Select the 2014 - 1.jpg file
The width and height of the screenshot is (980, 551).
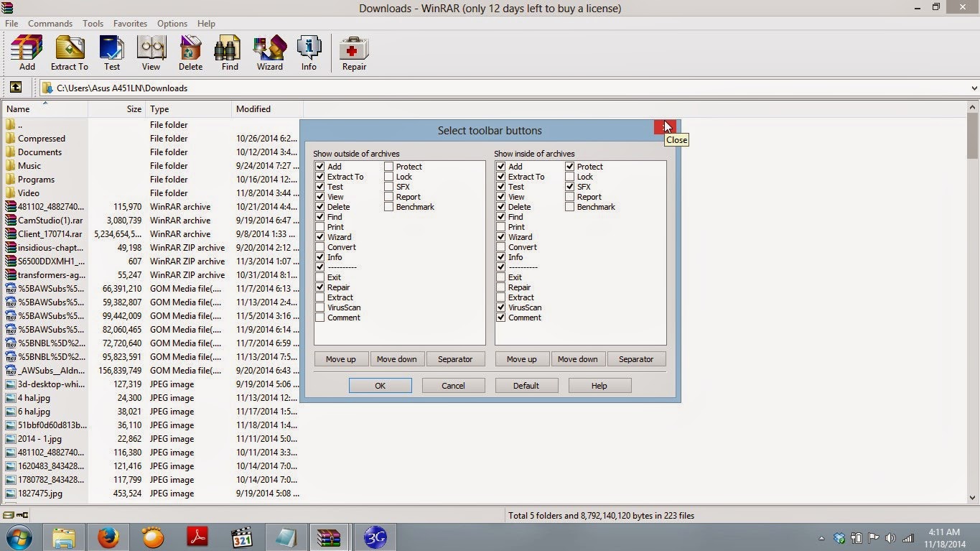pos(151,439)
